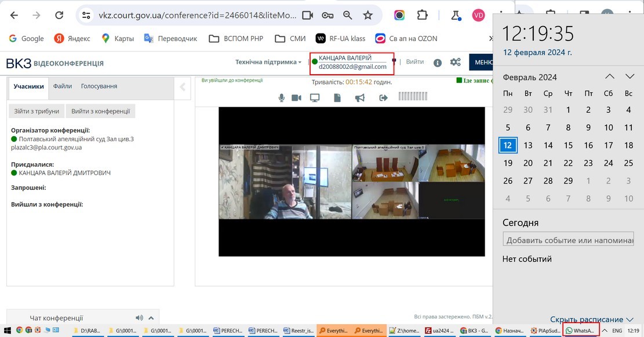Select the Полтавський апеляційний суд video feed

[419, 182]
